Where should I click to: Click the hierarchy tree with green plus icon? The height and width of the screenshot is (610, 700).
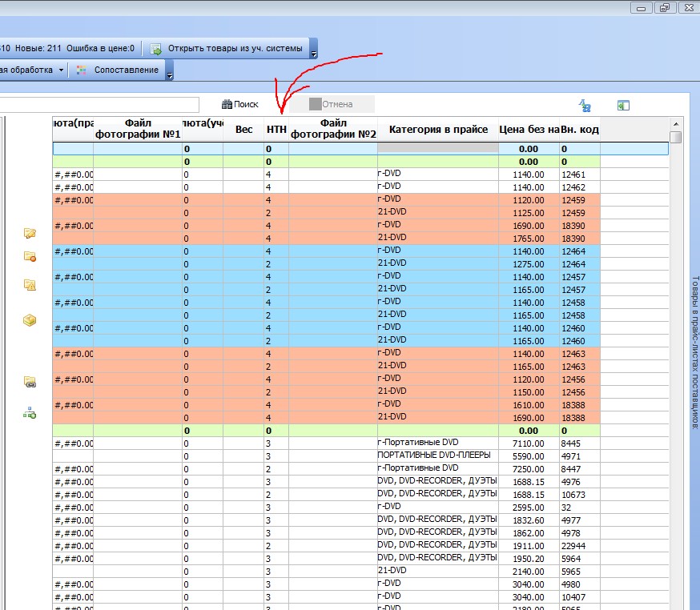tap(30, 413)
